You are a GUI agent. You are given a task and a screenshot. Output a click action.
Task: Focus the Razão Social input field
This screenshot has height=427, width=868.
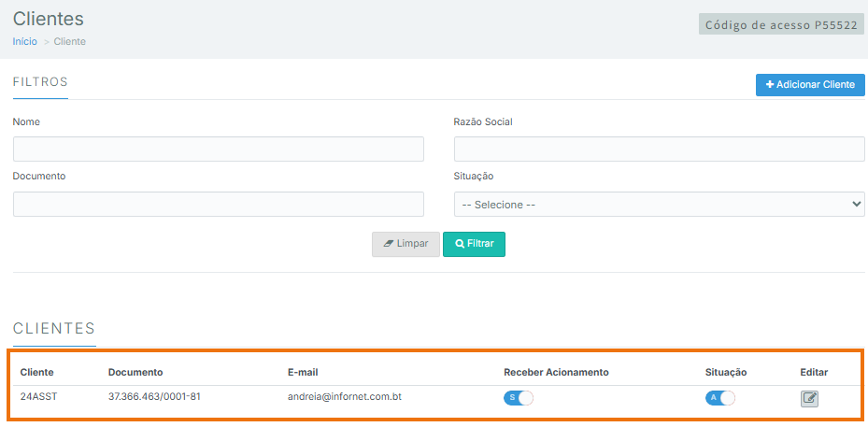(x=659, y=149)
